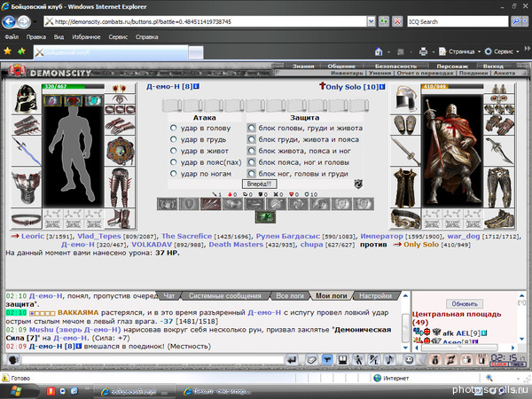Click Only Solo's long sword slot
Viewport: 532px width, 399px height.
click(x=405, y=151)
